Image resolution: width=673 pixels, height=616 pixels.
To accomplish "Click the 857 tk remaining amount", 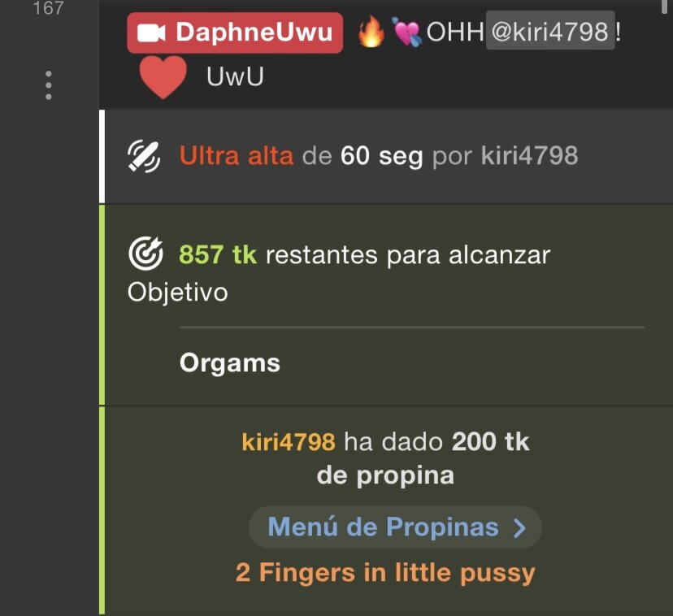I will tap(218, 254).
